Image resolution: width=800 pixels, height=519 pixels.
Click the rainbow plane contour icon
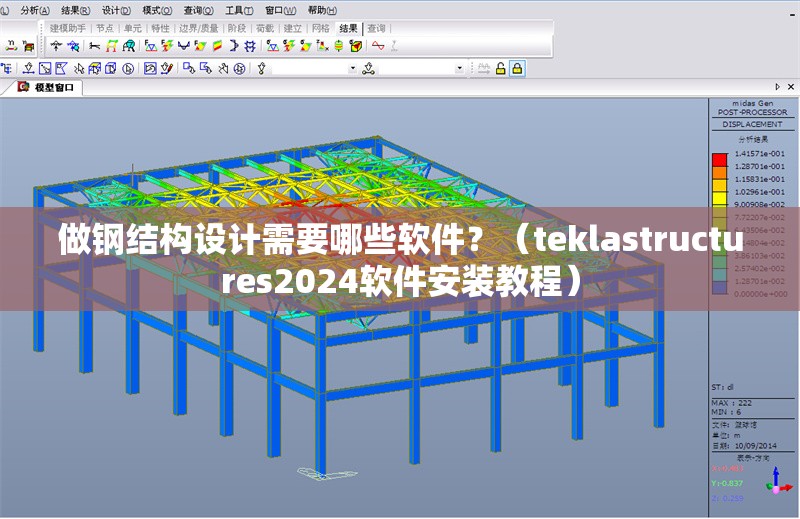click(217, 46)
